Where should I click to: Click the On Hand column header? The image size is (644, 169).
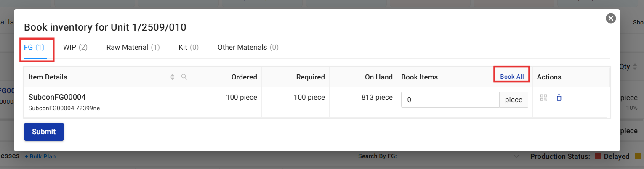tap(378, 77)
